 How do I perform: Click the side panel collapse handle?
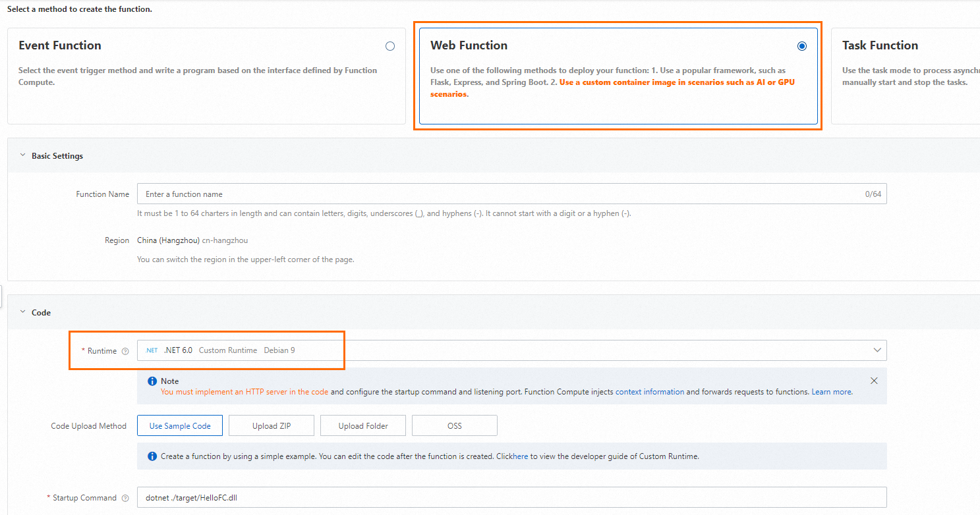point(1,297)
